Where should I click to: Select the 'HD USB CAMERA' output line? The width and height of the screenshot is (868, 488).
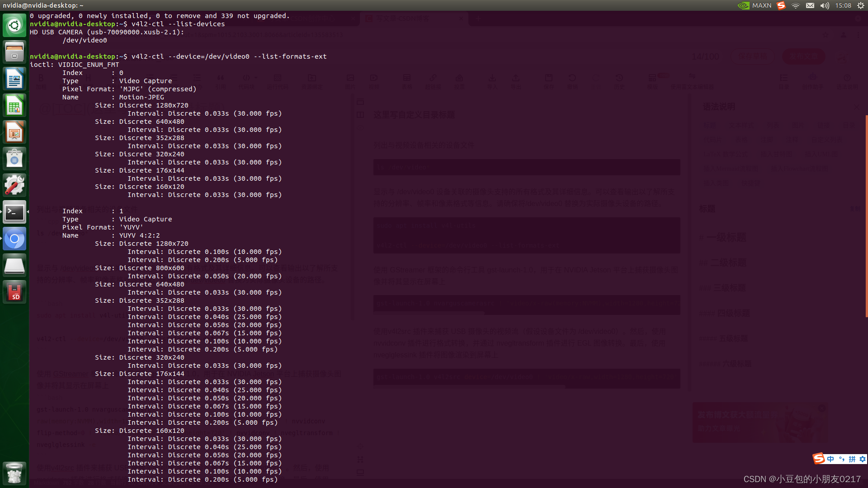click(107, 32)
